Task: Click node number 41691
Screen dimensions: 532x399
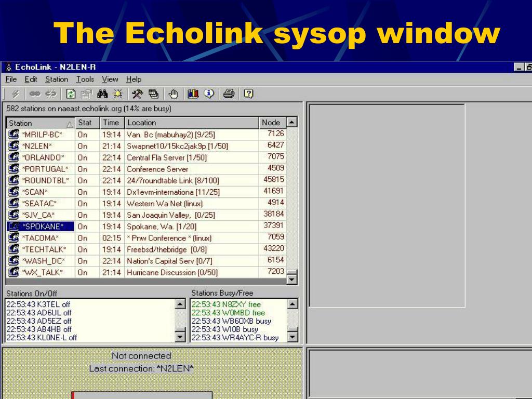Action: [273, 191]
